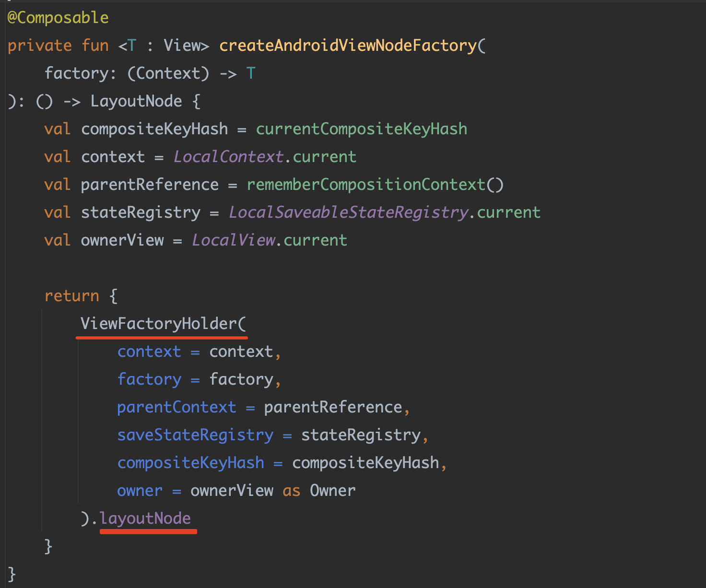The image size is (706, 588).
Task: Click the LocalContext reference
Action: click(x=228, y=157)
